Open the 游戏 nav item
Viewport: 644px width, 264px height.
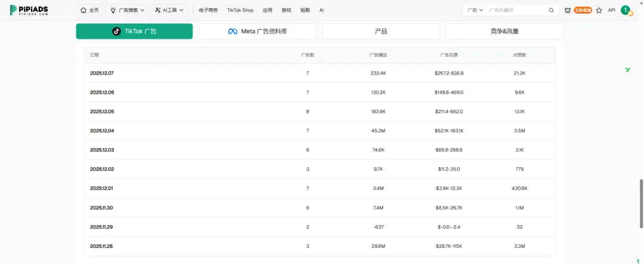click(286, 10)
